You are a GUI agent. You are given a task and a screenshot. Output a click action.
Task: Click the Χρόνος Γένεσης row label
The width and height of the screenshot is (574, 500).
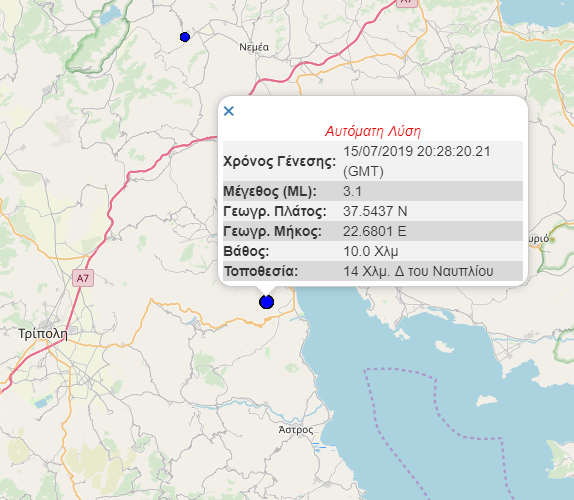[280, 161]
